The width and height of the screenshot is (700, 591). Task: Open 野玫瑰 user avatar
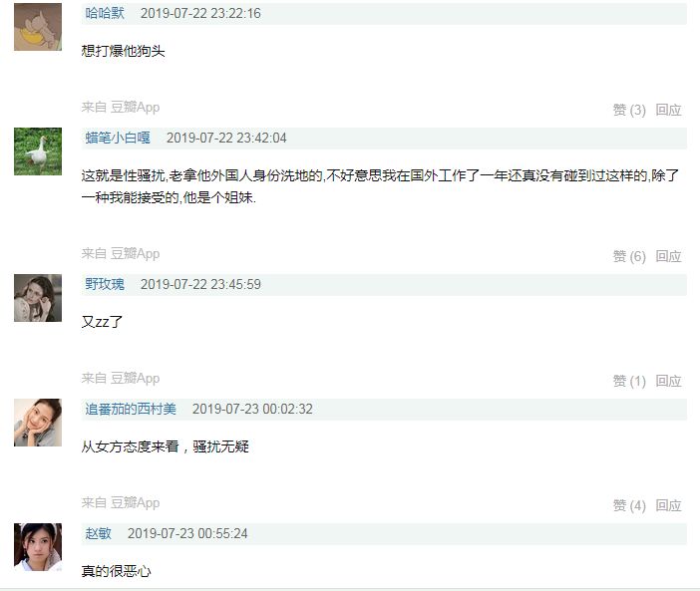point(38,298)
